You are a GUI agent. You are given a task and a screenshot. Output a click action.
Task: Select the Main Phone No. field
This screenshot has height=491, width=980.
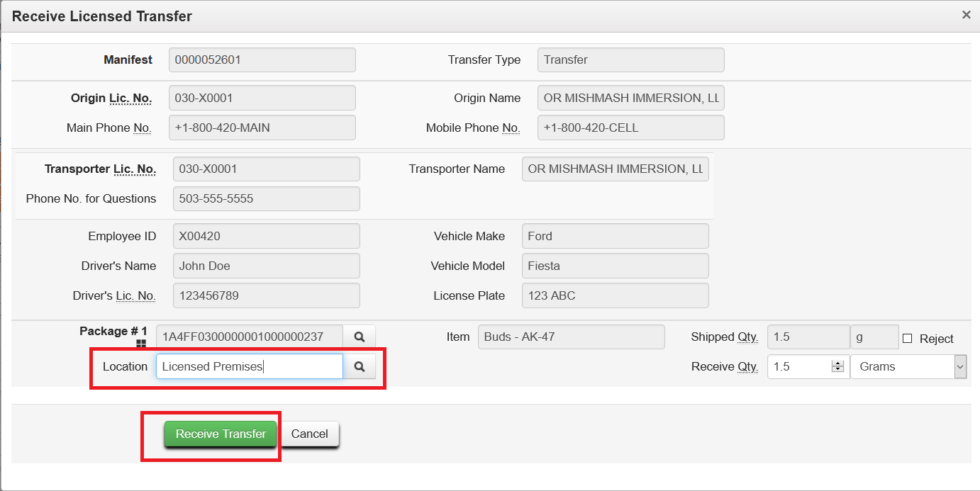click(262, 128)
